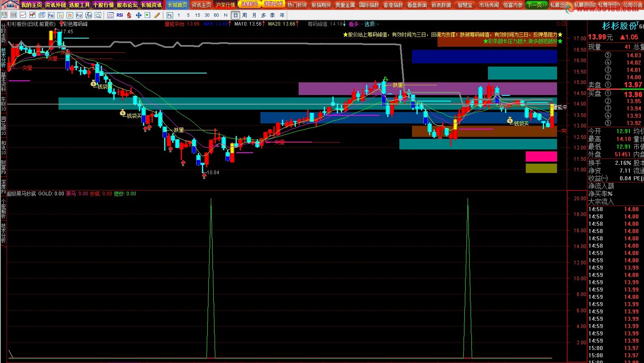Screen dimensions: 644x363
Task: Switch to the intraday line chart icon
Action: pyautogui.click(x=23, y=15)
